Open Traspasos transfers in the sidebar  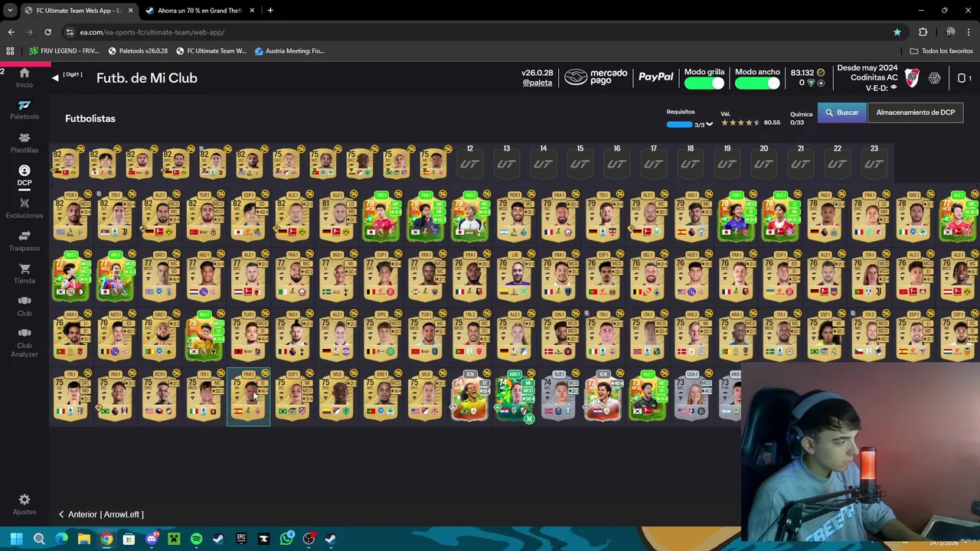tap(24, 241)
